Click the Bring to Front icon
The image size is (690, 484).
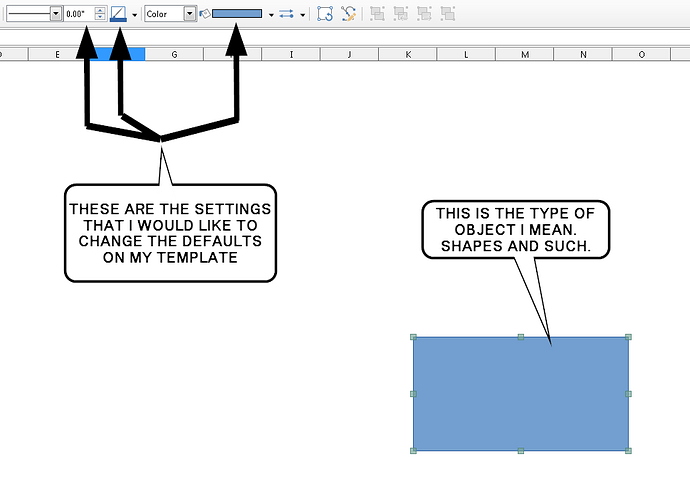[x=377, y=14]
